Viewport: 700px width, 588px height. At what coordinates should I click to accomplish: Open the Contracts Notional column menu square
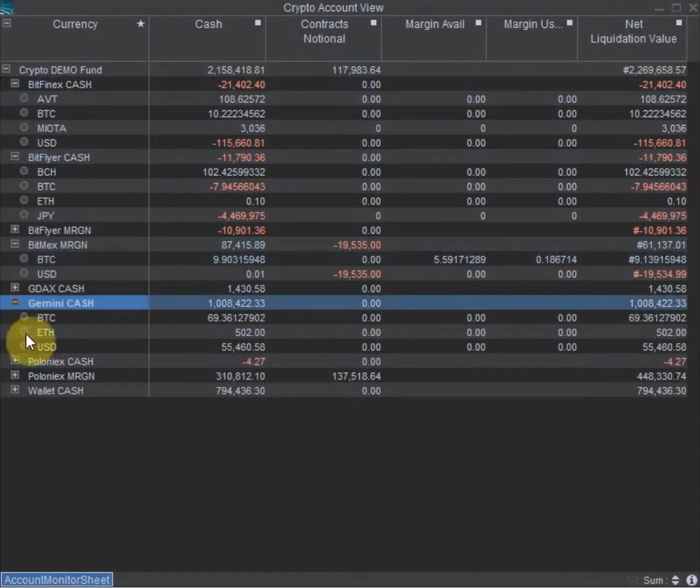tap(373, 23)
